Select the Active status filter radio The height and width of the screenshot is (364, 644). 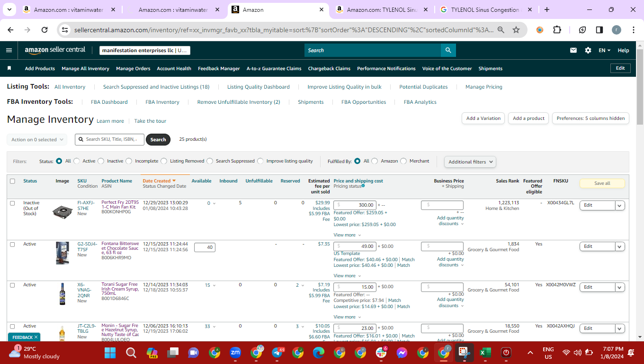tap(77, 161)
